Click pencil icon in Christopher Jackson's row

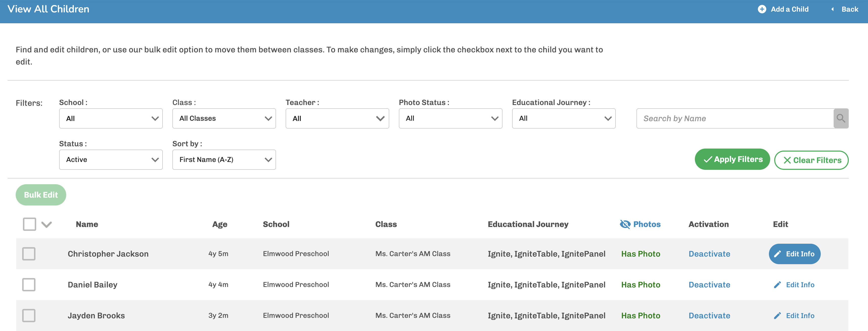pos(777,254)
